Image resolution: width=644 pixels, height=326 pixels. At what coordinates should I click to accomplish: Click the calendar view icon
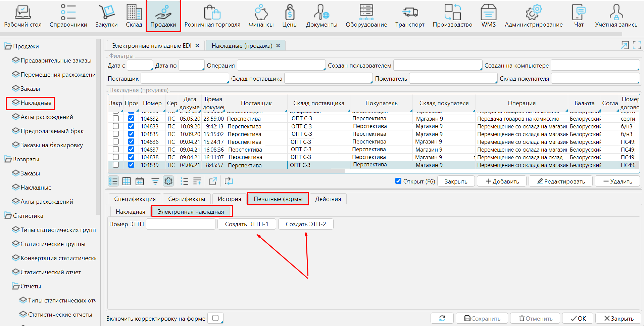[x=140, y=181]
